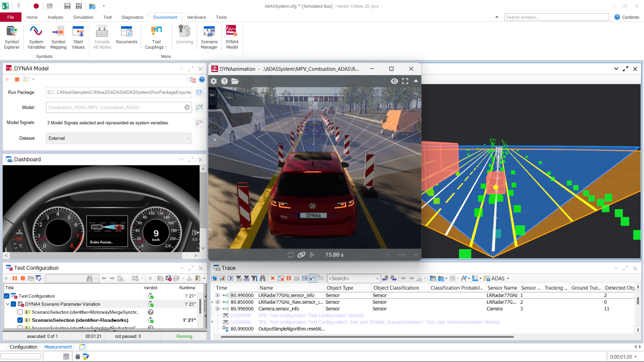The height and width of the screenshot is (362, 644).
Task: Click the Sensor Name column header
Action: coord(502,288)
